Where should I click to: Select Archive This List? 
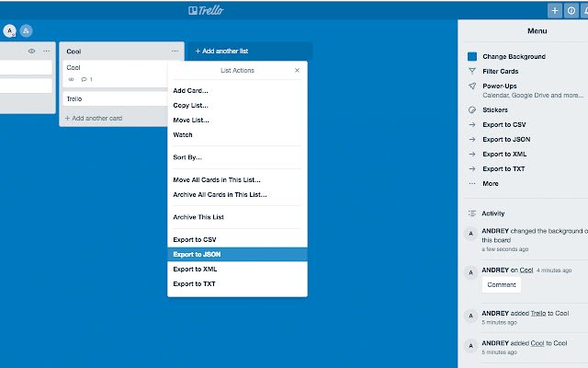pos(237,217)
